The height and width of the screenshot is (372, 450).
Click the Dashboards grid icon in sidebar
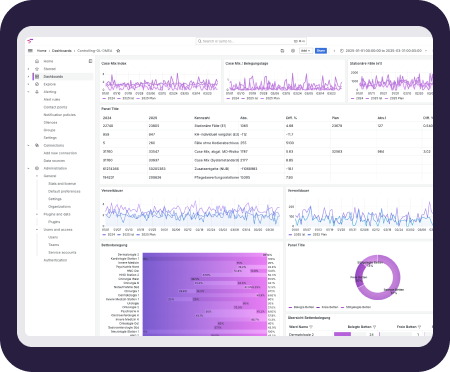(37, 77)
